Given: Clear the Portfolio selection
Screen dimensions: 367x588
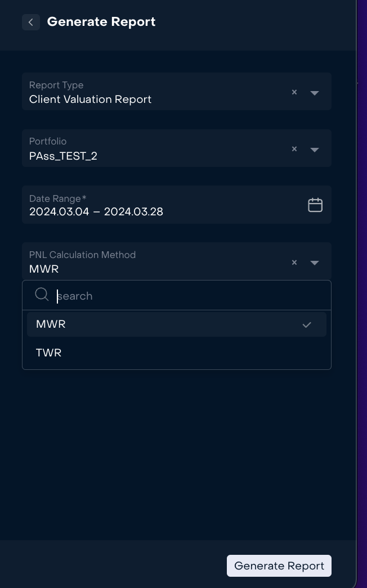Looking at the screenshot, I should [x=294, y=149].
